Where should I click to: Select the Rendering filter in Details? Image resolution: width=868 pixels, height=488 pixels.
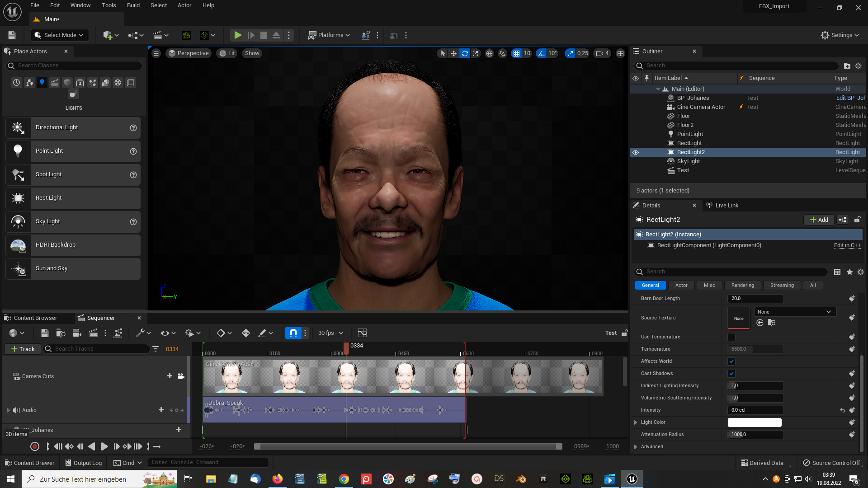(743, 286)
